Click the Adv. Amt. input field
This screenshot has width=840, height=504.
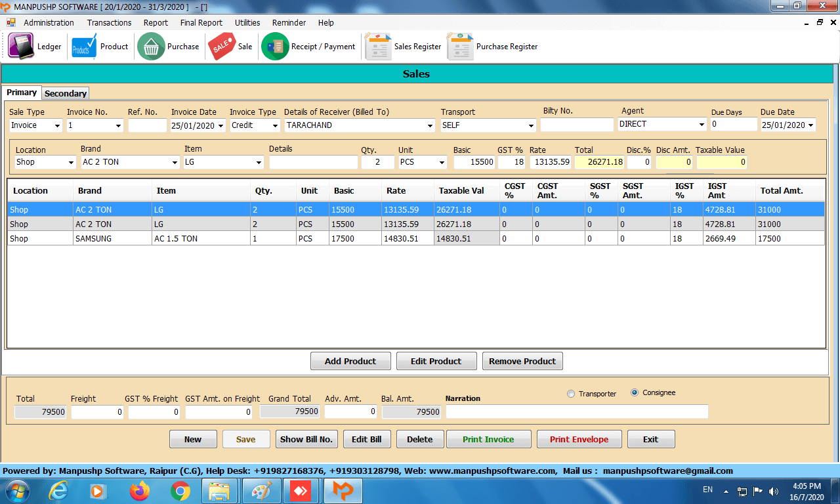point(350,411)
